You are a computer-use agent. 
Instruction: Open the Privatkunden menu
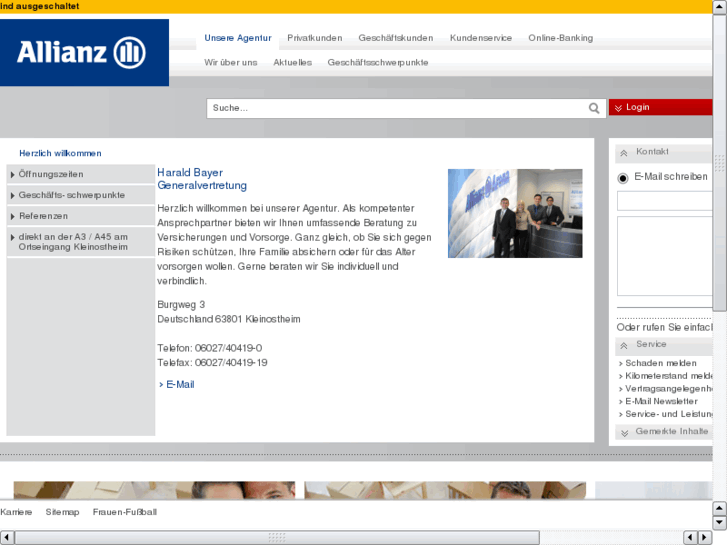pos(314,38)
